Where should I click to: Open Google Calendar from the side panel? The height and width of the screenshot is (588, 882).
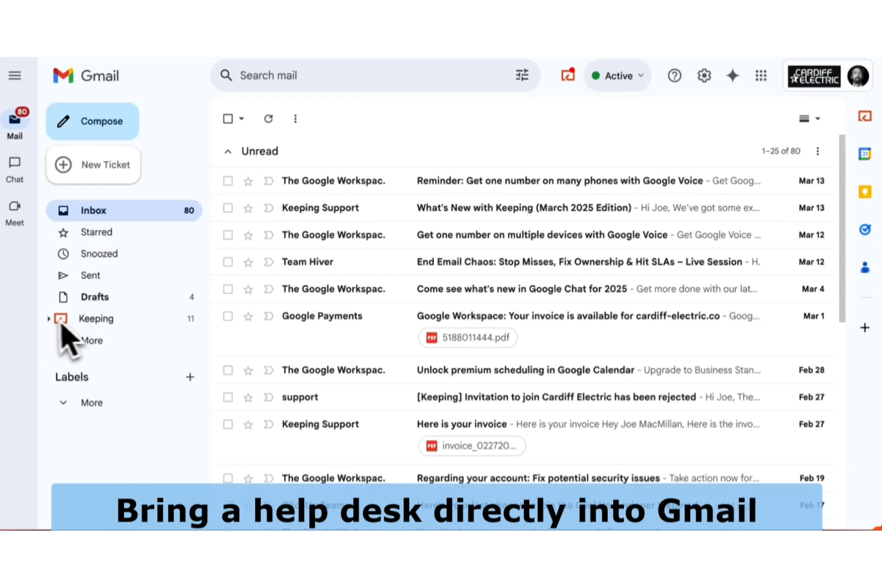[865, 154]
